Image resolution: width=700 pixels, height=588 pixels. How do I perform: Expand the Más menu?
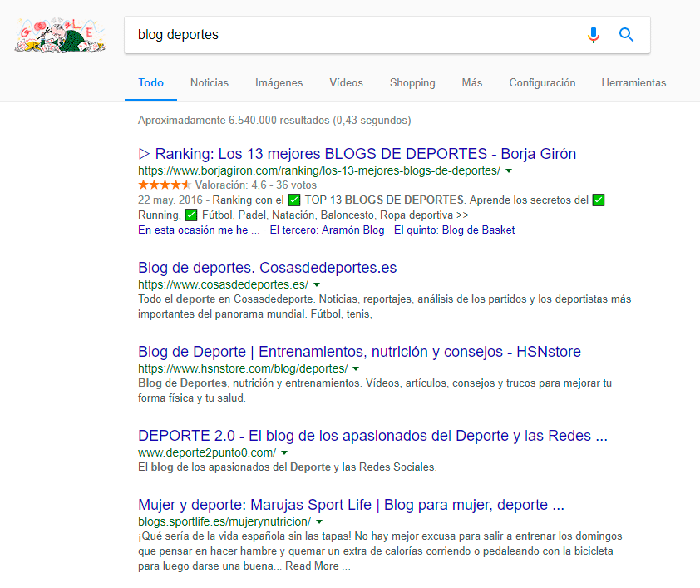[x=472, y=83]
